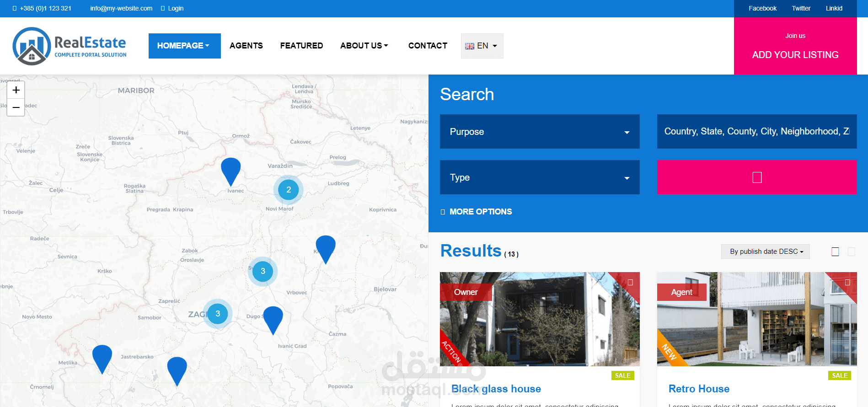Zoom out on the map
The height and width of the screenshot is (407, 868).
pos(16,107)
